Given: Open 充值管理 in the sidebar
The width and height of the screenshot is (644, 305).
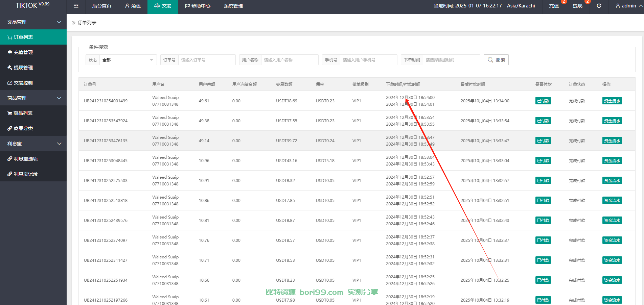Looking at the screenshot, I should point(33,52).
